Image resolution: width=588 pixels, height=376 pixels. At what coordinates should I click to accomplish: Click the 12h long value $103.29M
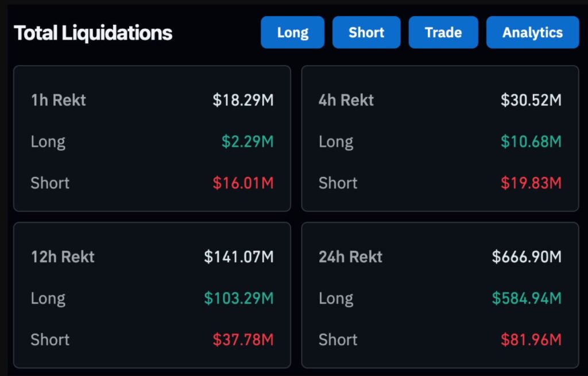(239, 298)
